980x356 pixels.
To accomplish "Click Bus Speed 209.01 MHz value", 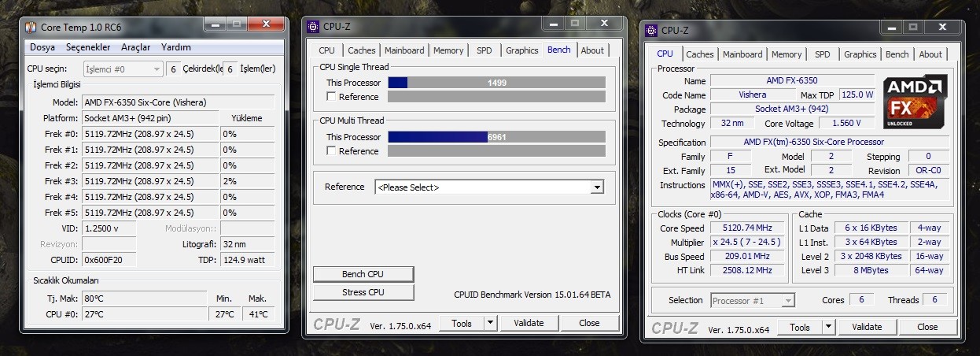I will pos(748,256).
